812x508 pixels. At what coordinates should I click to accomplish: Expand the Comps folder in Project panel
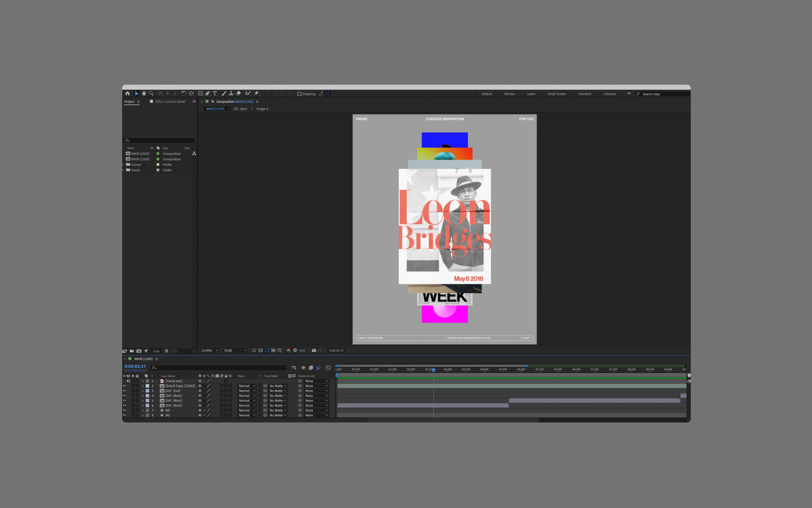coord(123,165)
